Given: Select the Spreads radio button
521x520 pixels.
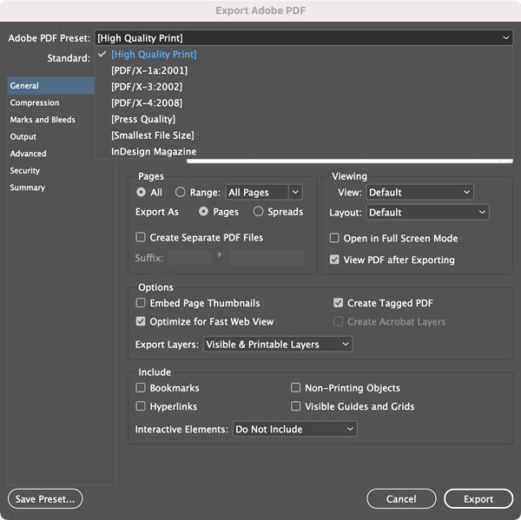Looking at the screenshot, I should [x=258, y=211].
